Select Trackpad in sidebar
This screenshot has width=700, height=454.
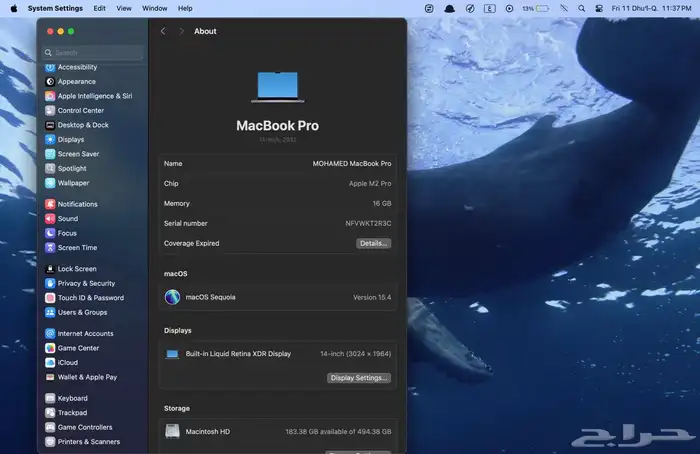pyautogui.click(x=66, y=413)
